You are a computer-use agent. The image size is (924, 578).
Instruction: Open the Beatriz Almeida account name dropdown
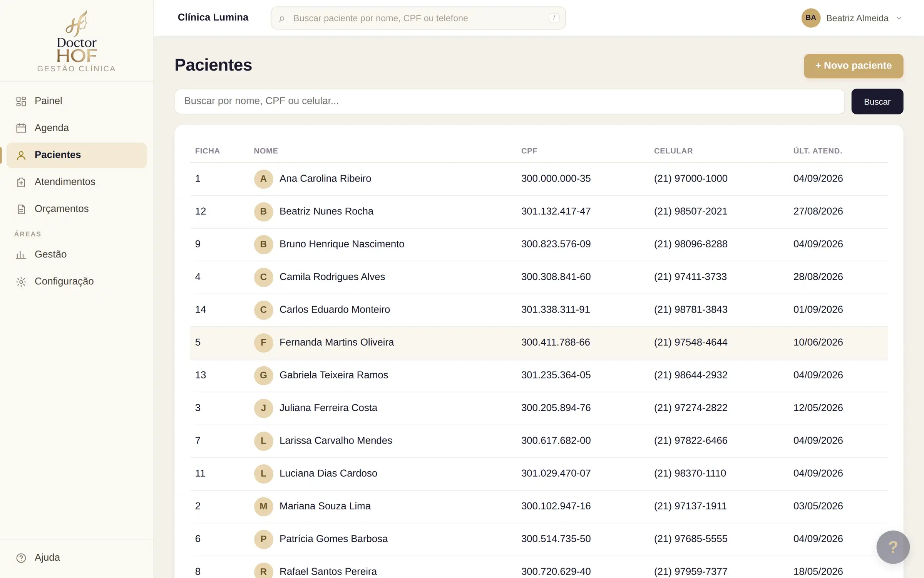point(857,18)
